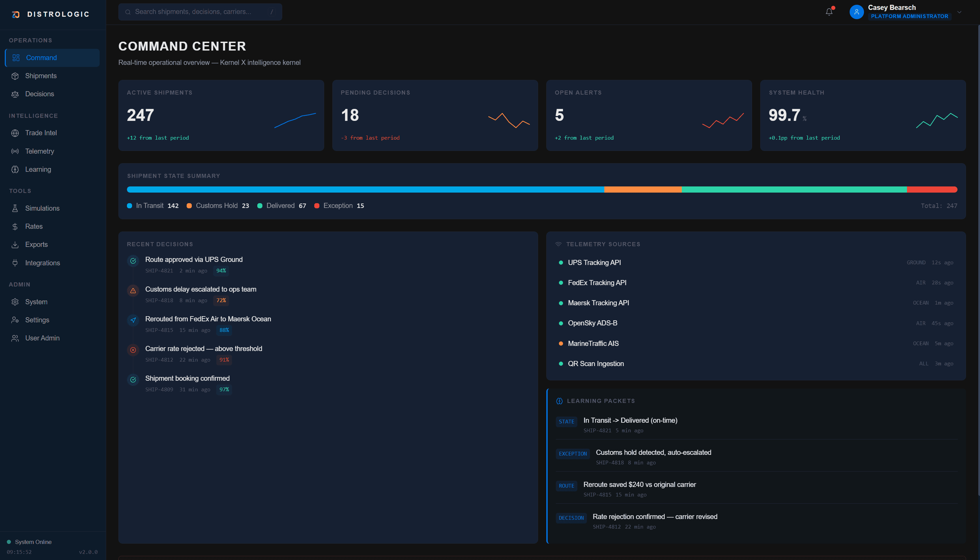Open the Shipments package icon
980x560 pixels.
pyautogui.click(x=15, y=76)
